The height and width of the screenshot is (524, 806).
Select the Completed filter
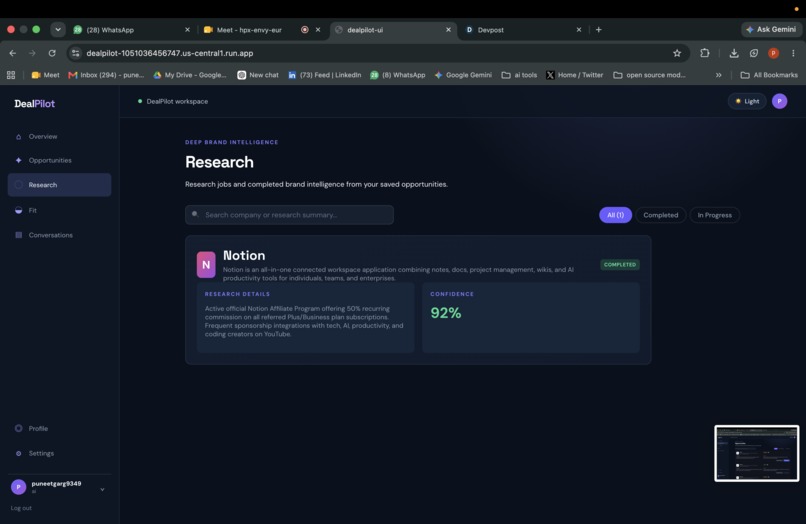tap(661, 215)
